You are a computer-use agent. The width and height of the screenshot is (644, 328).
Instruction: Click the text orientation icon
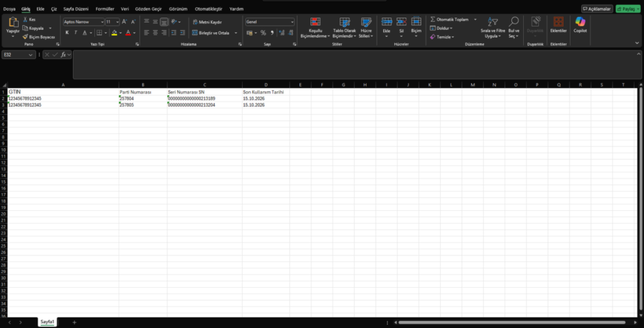(x=174, y=22)
